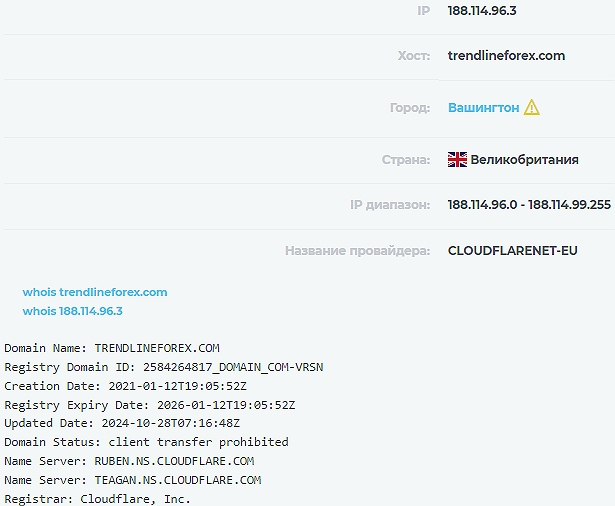Click the Registrar: Cloudflare, Inc. line
This screenshot has height=506, width=615.
(x=97, y=499)
